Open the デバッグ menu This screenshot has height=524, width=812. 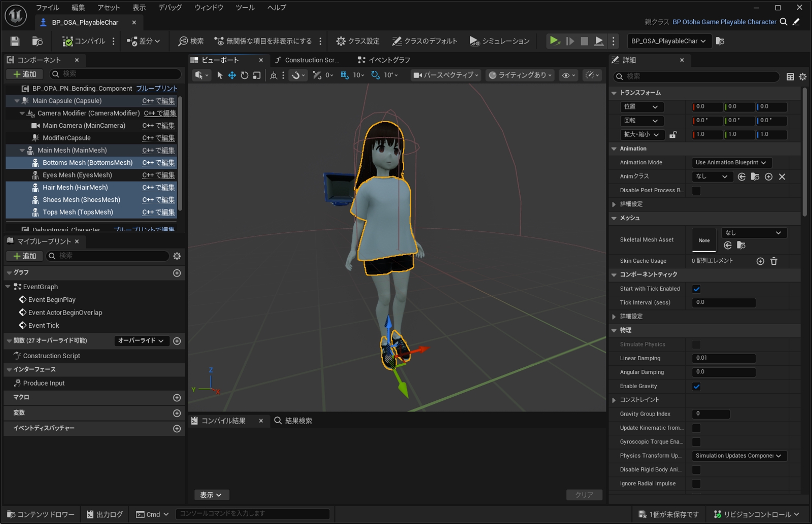[170, 8]
